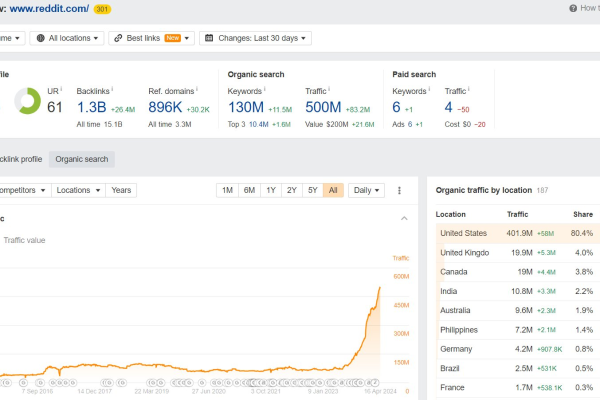Image resolution: width=600 pixels, height=400 pixels.
Task: Select the Philippines location row
Action: click(x=518, y=330)
